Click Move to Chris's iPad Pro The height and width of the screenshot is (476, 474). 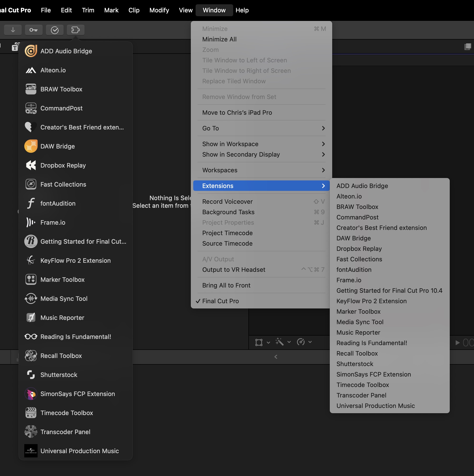[x=237, y=113]
